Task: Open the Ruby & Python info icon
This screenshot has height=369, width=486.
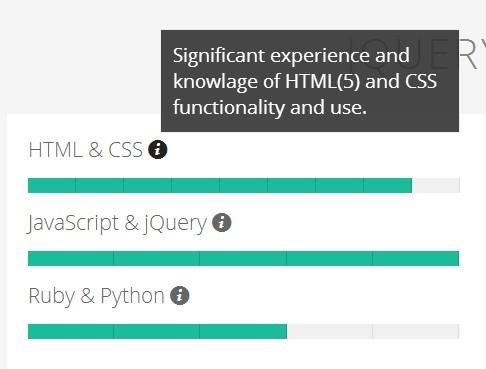Action: (180, 295)
